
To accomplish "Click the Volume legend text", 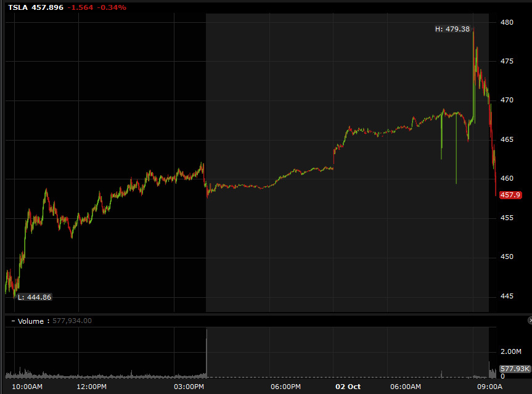I will click(31, 321).
